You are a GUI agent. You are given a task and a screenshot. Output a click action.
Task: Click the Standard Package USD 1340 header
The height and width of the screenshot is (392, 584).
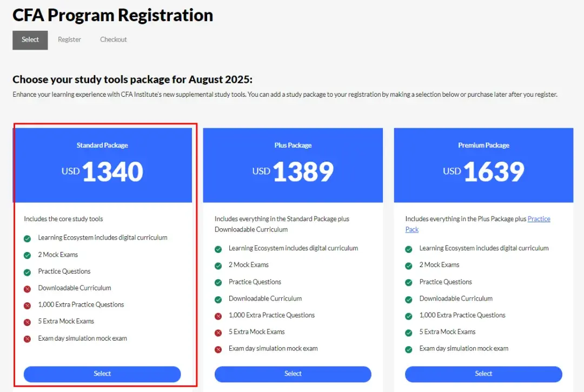[x=102, y=165]
